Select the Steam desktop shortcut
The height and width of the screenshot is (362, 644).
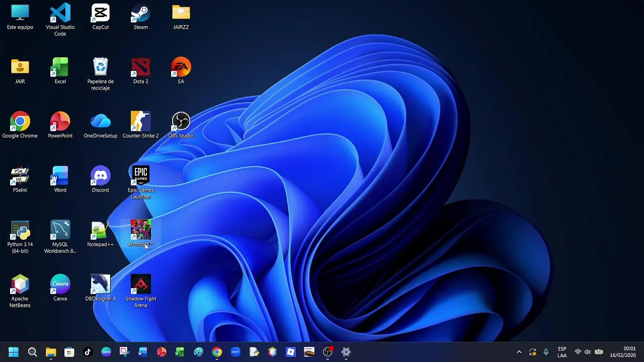coord(141,17)
